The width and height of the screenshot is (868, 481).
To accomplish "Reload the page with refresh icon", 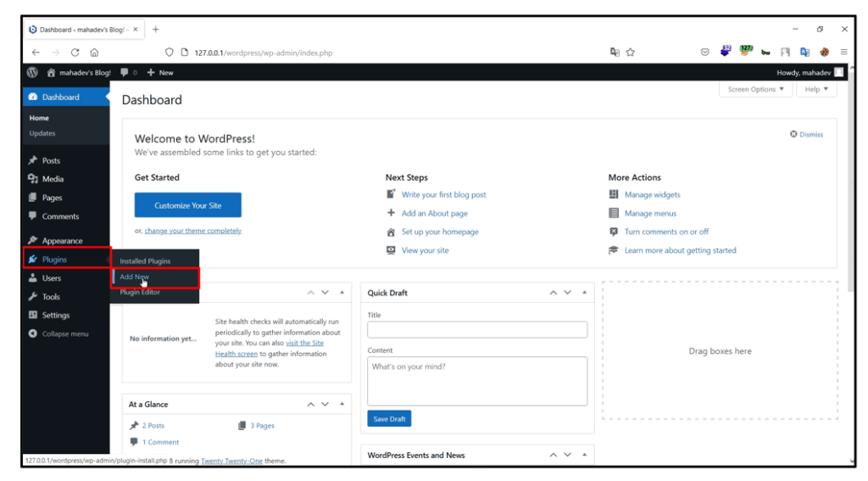I will pos(75,53).
